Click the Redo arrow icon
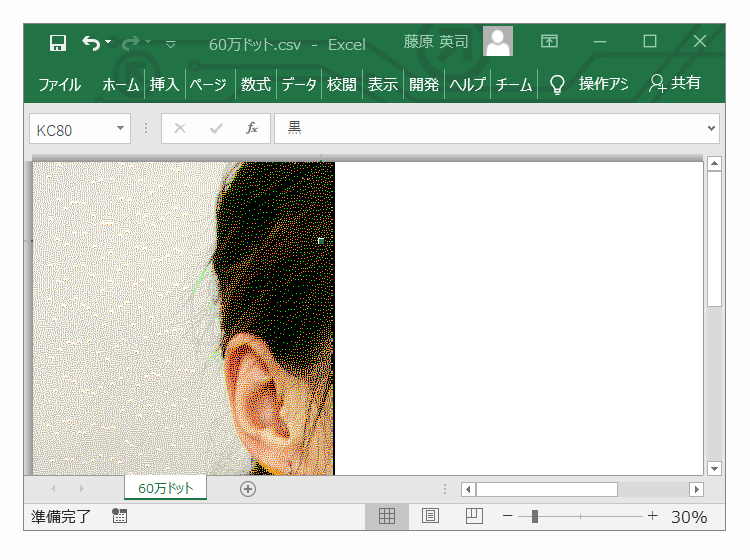This screenshot has width=750, height=560. 131,44
